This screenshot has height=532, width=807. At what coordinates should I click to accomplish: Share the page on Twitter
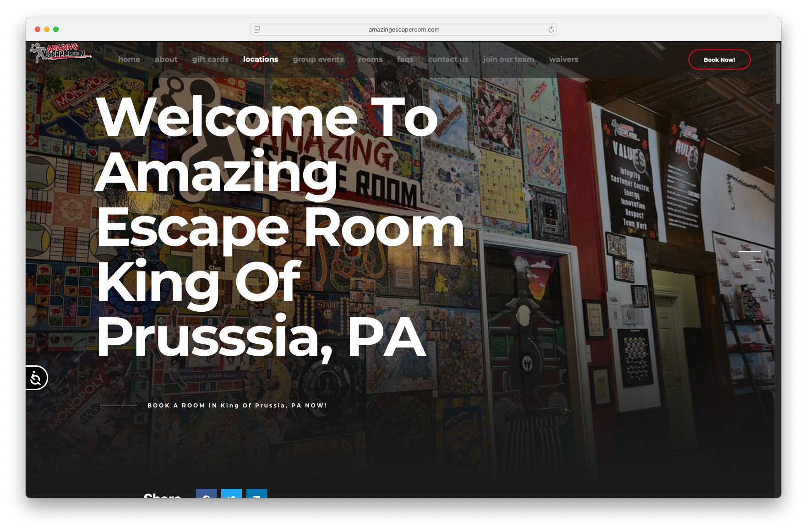(x=231, y=494)
